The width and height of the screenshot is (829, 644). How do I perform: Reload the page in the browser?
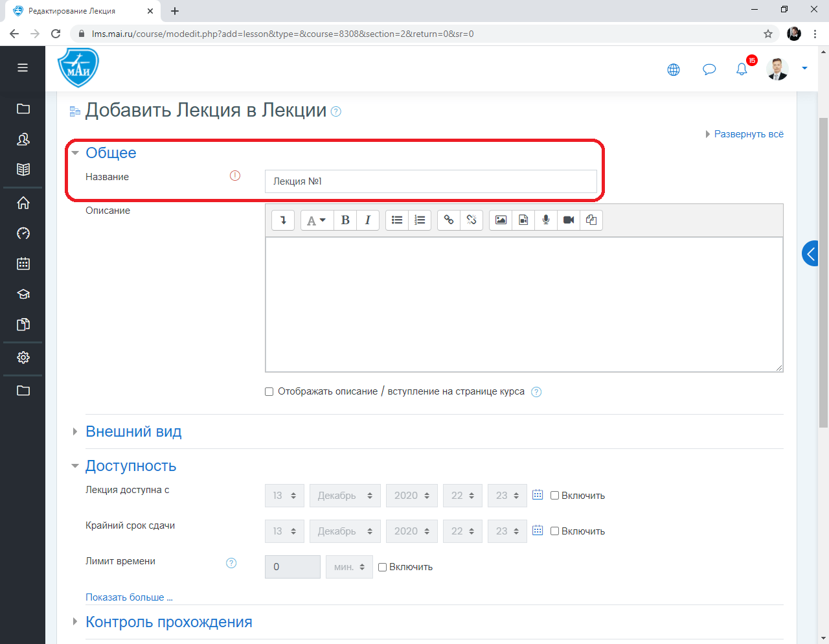click(x=56, y=34)
